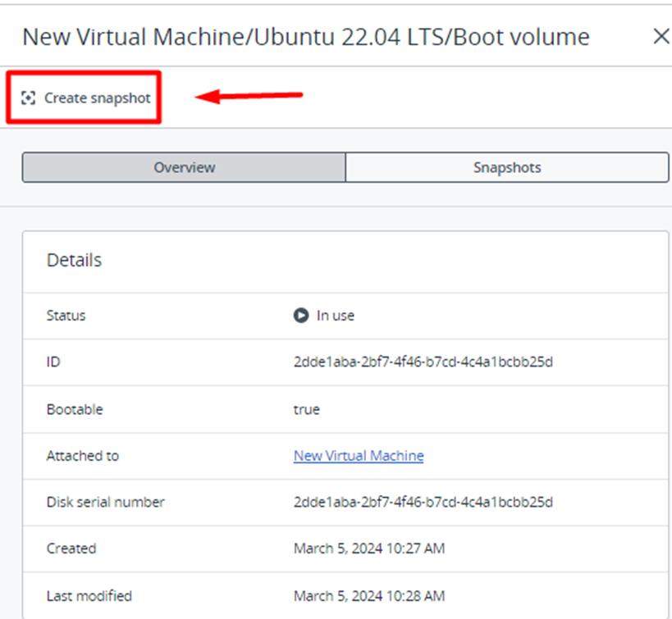
Task: Switch to the Overview tab
Action: [x=184, y=167]
